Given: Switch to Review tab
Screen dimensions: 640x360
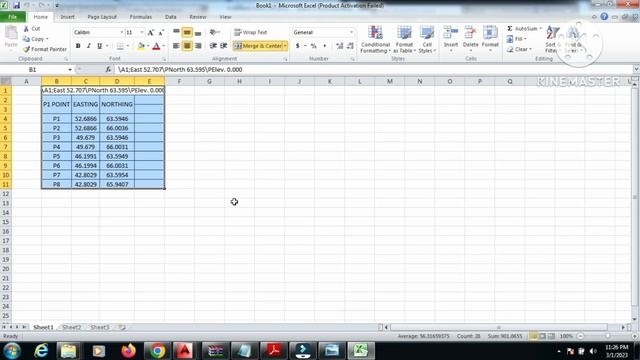Looking at the screenshot, I should point(198,17).
